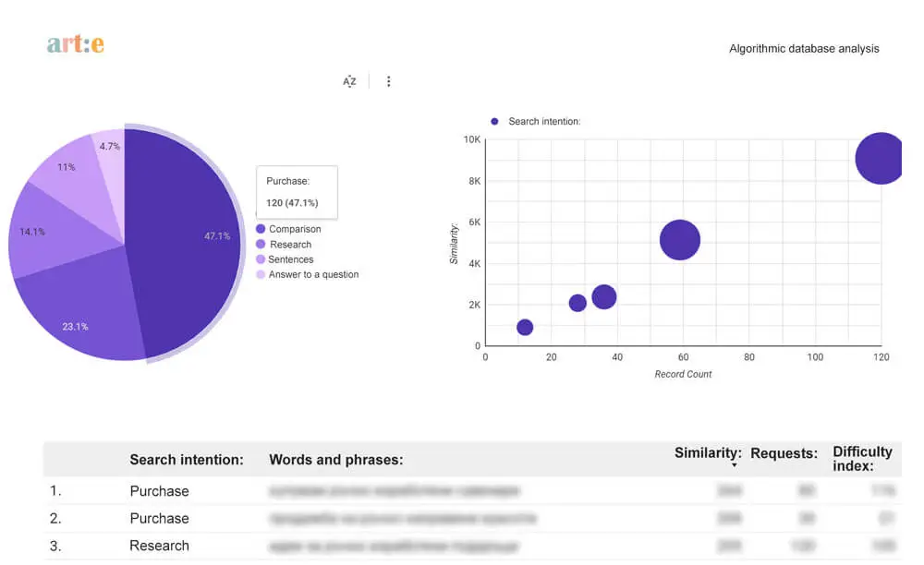Click the Comparison legend color dot

[x=261, y=228]
